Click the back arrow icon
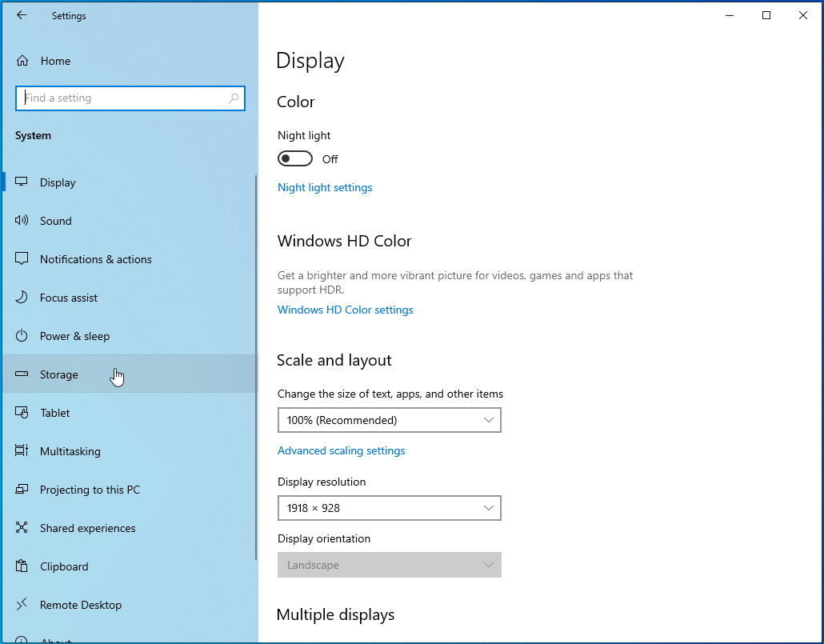This screenshot has width=824, height=644. [x=22, y=15]
